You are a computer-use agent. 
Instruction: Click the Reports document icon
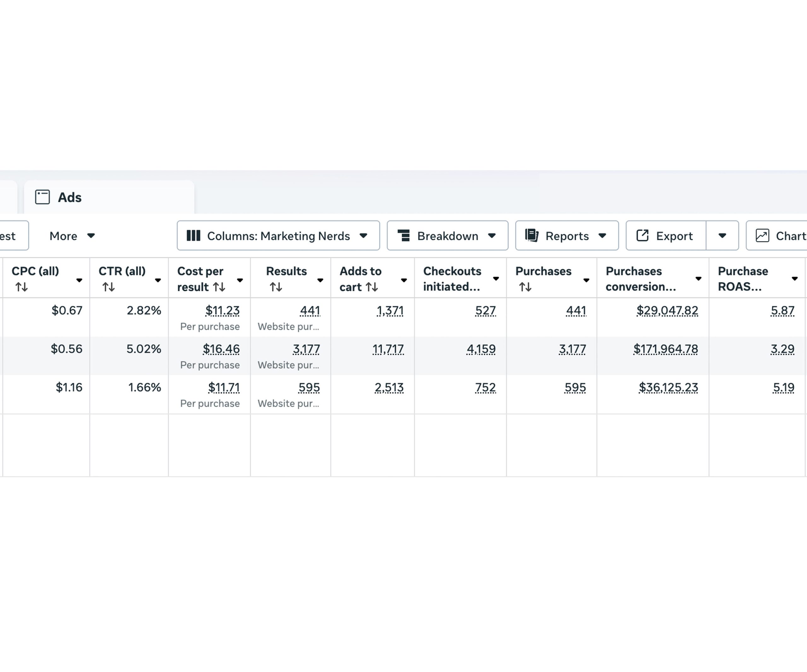pos(532,235)
